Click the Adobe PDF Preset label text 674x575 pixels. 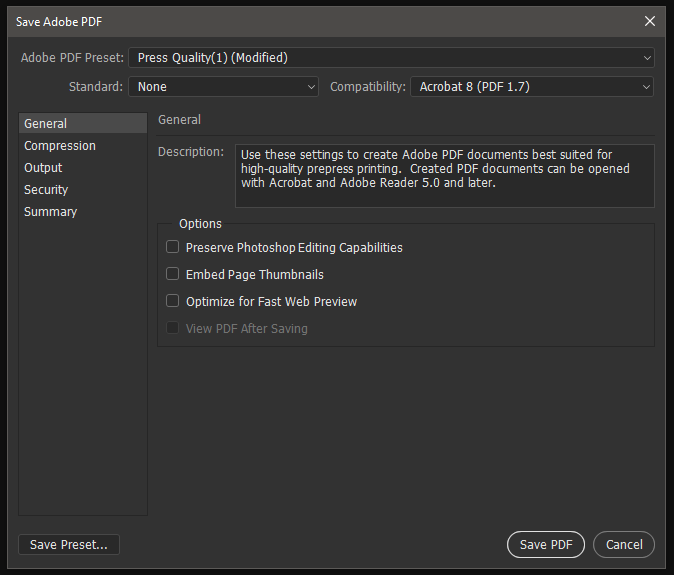[x=72, y=58]
